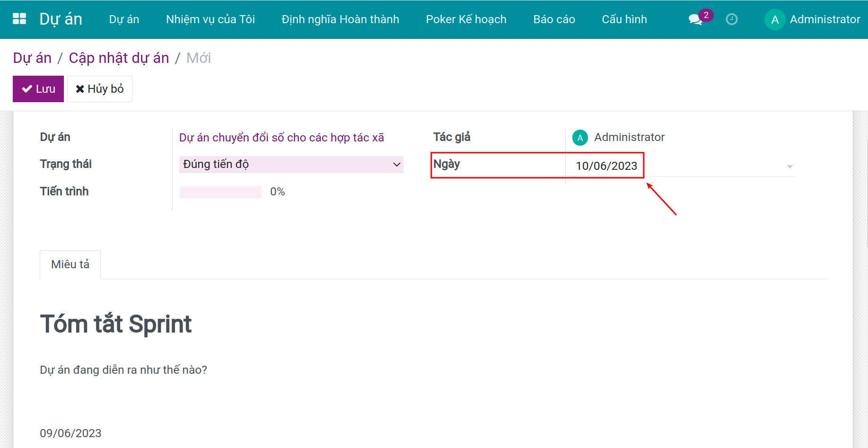Open the chat messages icon
868x448 pixels.
(x=695, y=19)
